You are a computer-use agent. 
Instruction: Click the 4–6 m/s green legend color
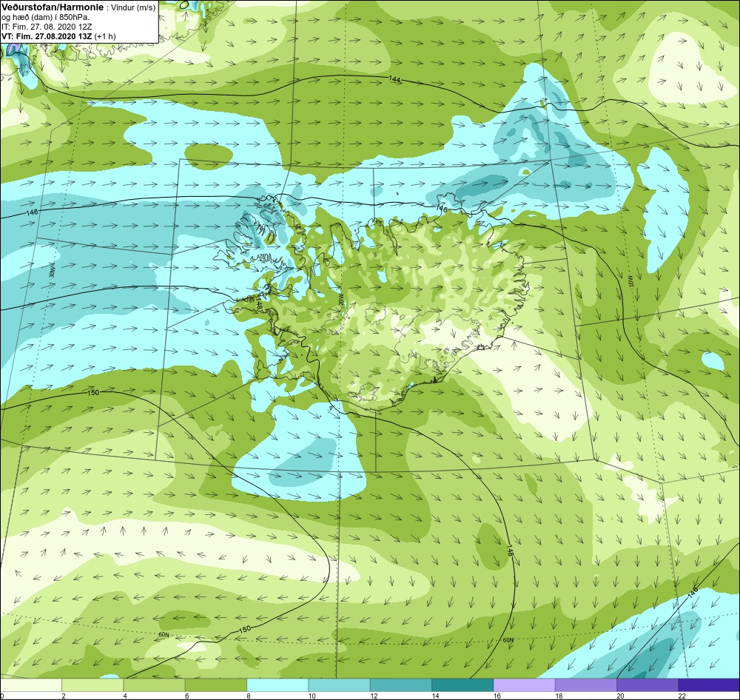pos(155,684)
